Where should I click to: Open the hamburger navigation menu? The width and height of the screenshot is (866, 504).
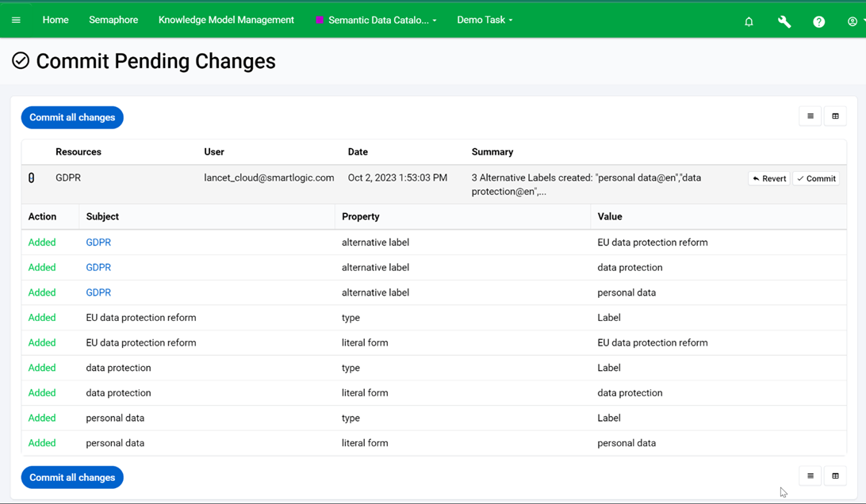tap(16, 20)
